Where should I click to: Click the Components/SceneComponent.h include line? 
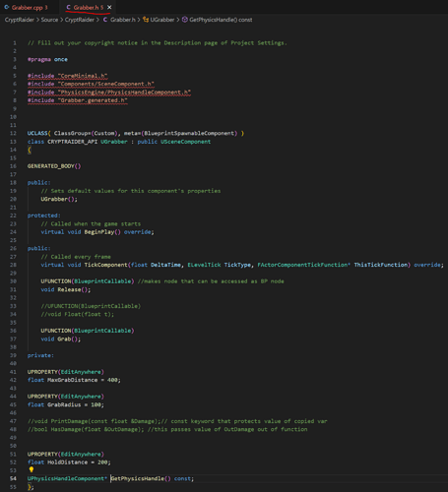click(x=91, y=84)
